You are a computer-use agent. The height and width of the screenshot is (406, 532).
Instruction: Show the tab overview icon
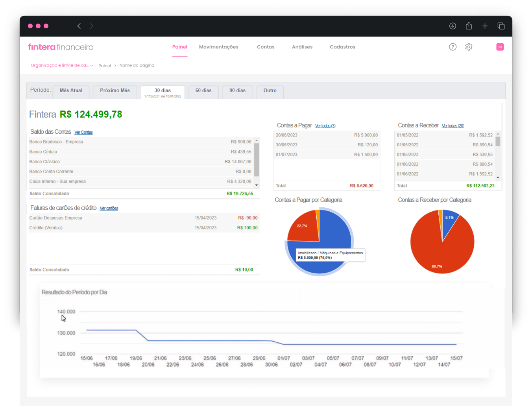click(x=501, y=26)
